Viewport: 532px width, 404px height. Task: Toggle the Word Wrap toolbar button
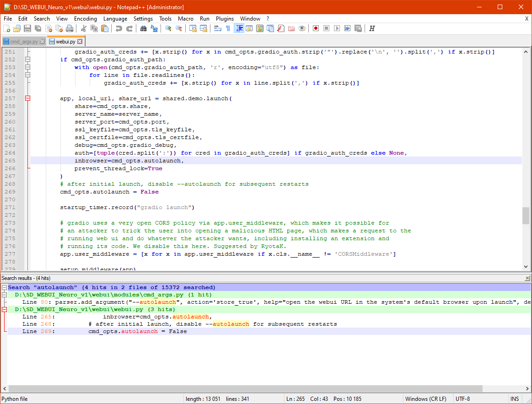click(x=217, y=28)
